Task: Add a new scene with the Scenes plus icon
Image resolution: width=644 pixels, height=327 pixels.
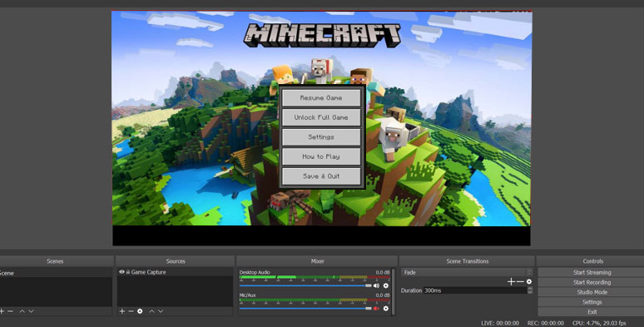Action: 2,311
